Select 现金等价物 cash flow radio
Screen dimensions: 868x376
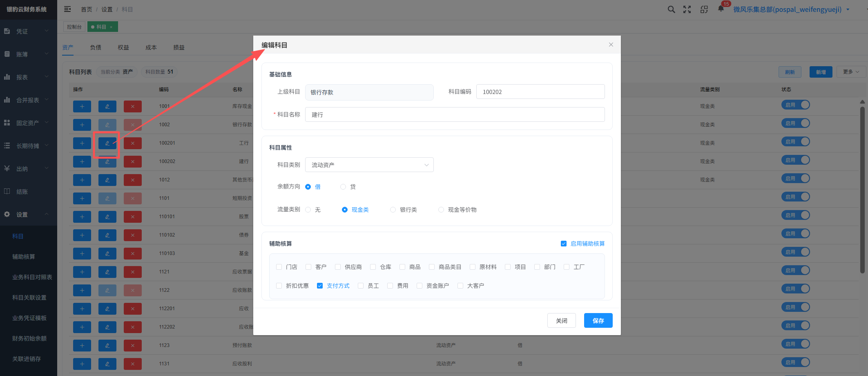[441, 210]
